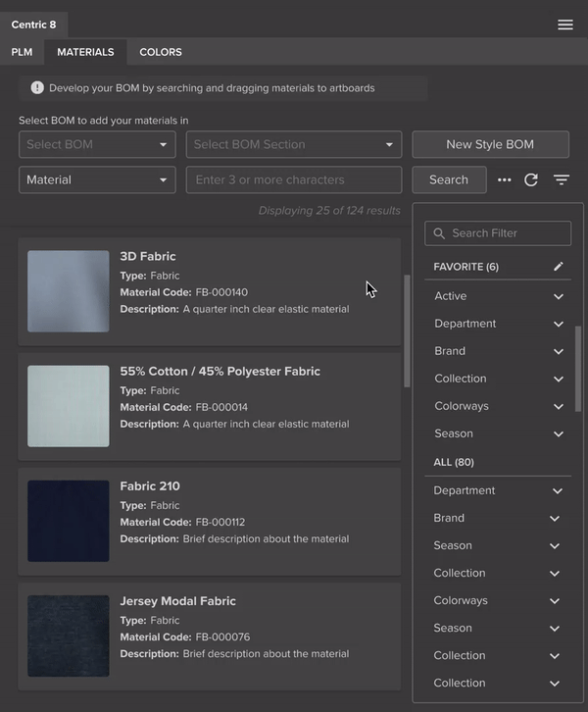
Task: Click the material search text field
Action: [294, 180]
